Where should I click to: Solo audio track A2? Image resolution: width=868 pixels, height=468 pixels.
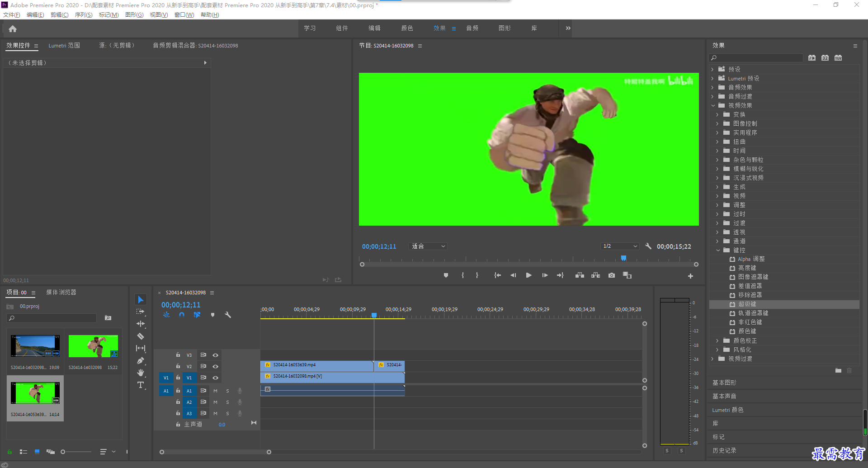[227, 402]
